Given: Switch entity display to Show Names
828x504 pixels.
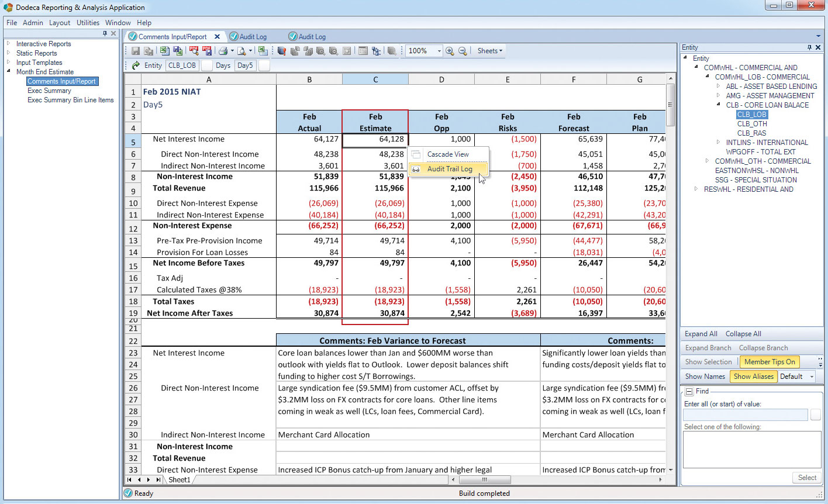Looking at the screenshot, I should tap(705, 377).
